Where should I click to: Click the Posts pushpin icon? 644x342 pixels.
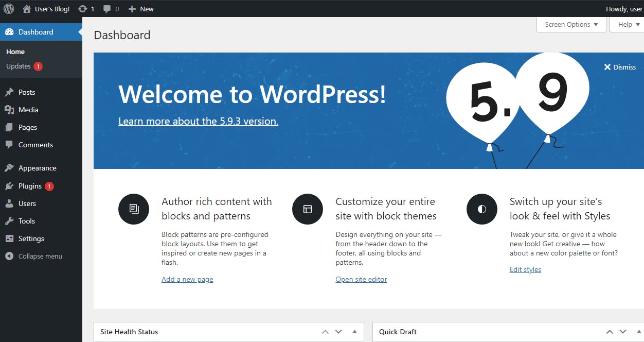click(x=9, y=92)
